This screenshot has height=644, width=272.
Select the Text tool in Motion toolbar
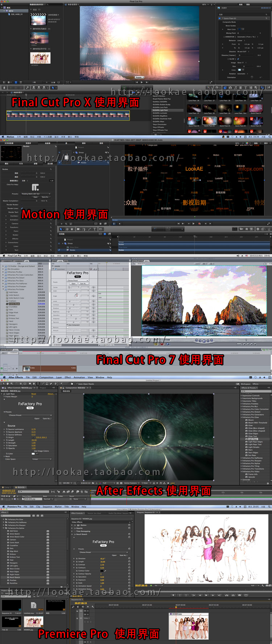[x=95, y=229]
